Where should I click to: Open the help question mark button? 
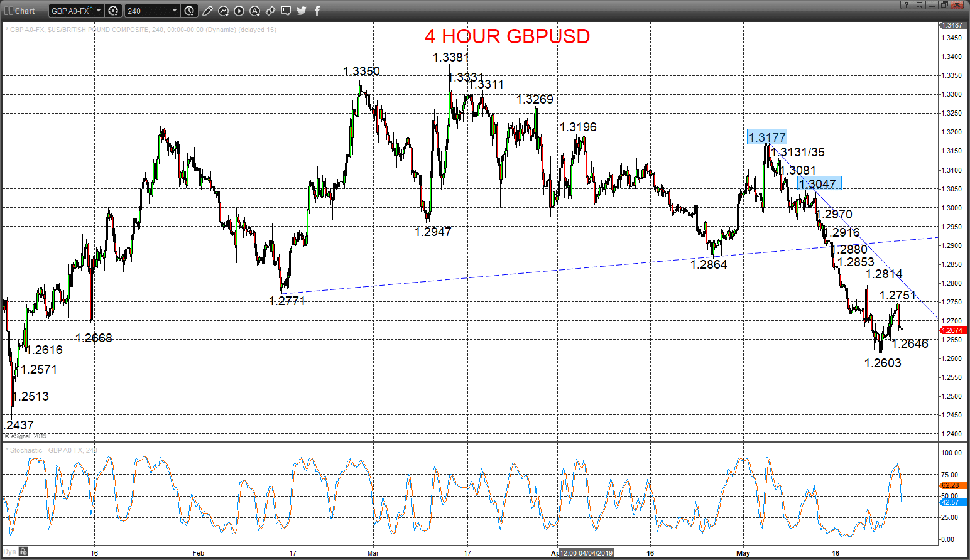tap(905, 4)
